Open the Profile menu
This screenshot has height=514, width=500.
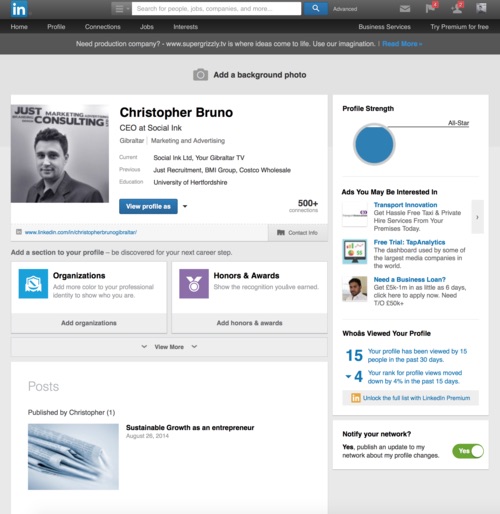click(56, 27)
